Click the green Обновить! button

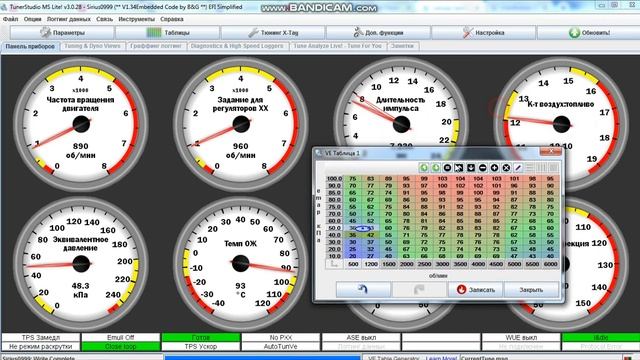pos(589,33)
